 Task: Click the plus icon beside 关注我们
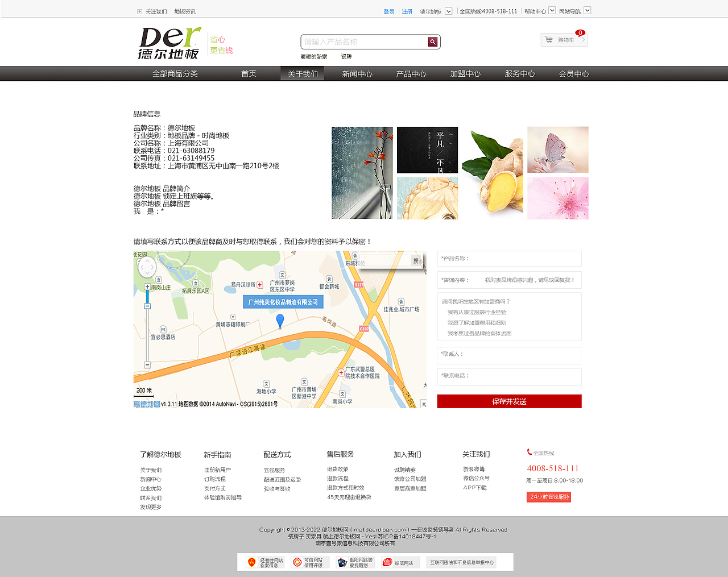coord(139,11)
